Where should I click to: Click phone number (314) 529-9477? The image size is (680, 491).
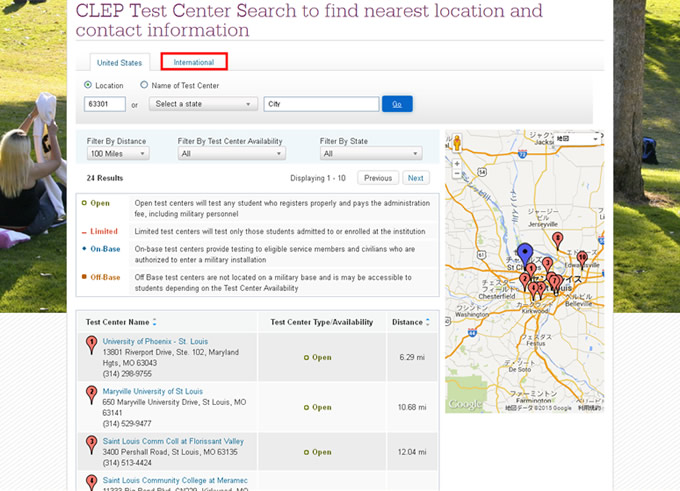(127, 424)
